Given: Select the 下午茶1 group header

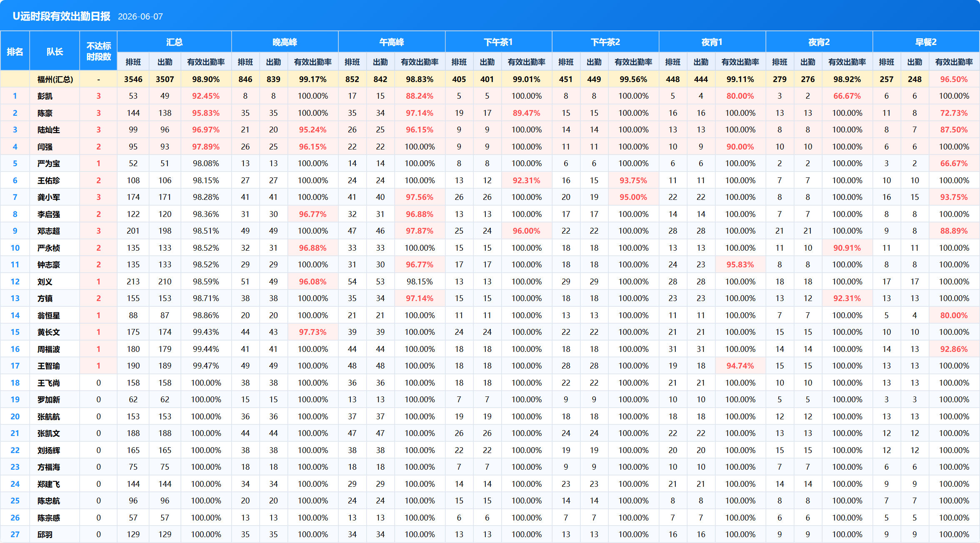Looking at the screenshot, I should (x=498, y=42).
